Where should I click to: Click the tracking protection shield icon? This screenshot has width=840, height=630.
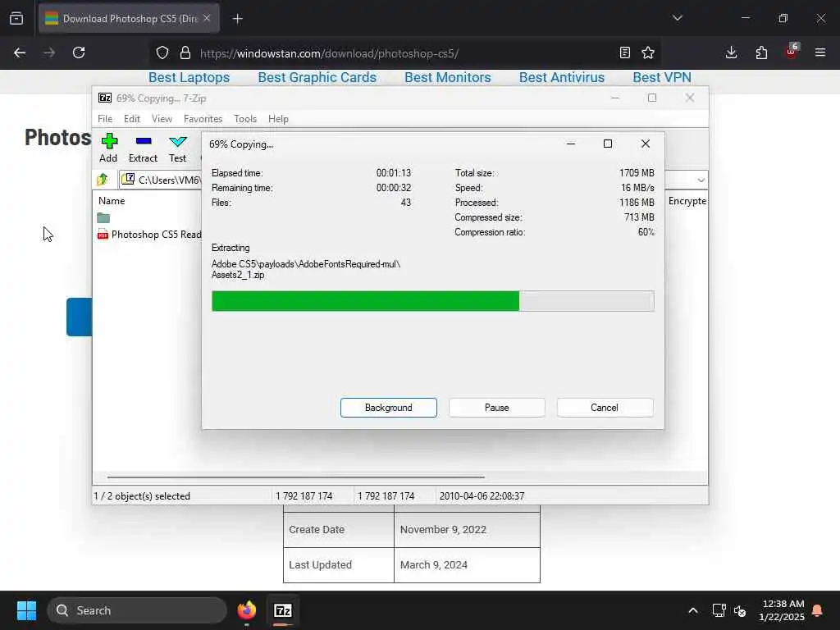(162, 52)
